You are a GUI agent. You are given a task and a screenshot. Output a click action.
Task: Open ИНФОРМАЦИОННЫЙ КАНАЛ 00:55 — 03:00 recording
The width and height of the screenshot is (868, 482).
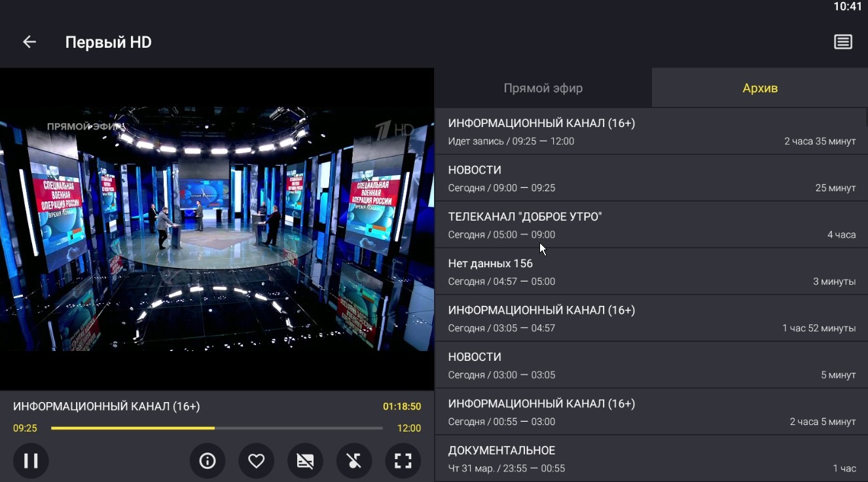[x=651, y=412]
